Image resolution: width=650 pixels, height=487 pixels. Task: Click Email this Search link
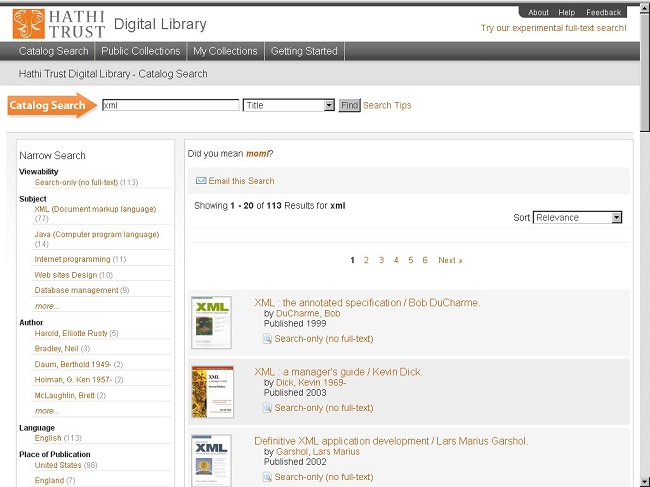[x=241, y=181]
